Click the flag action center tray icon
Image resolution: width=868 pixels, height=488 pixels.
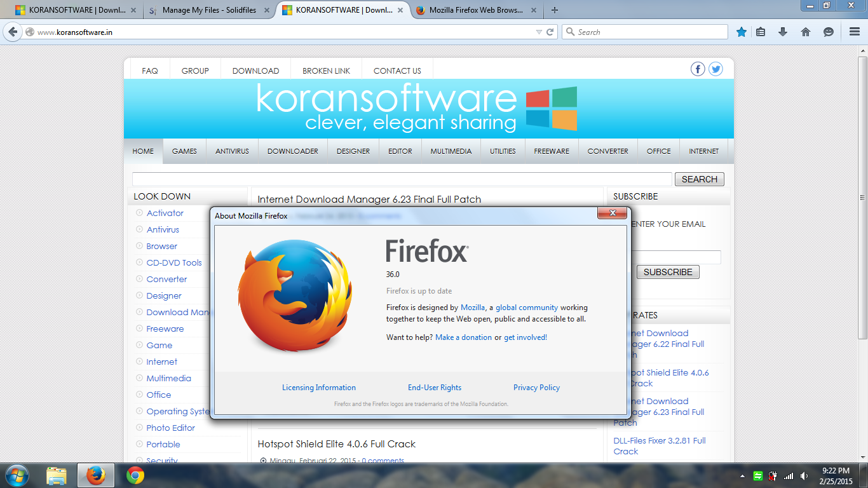coord(773,476)
